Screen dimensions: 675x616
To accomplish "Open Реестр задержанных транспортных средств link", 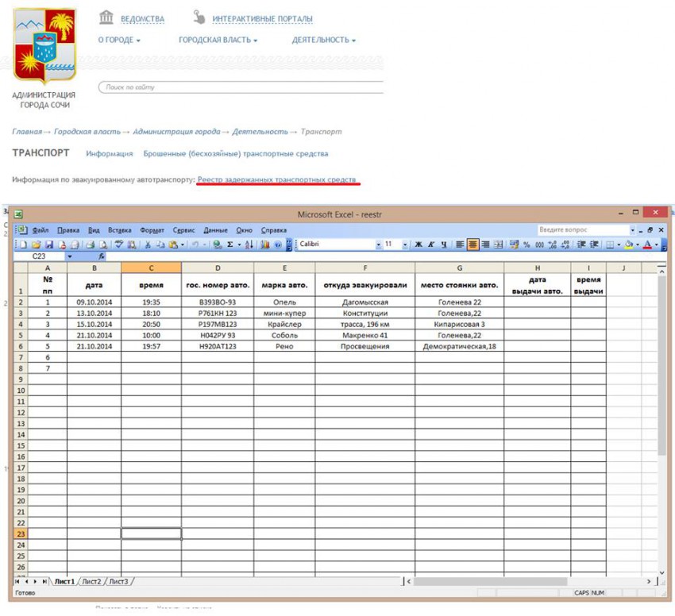I will tap(276, 180).
